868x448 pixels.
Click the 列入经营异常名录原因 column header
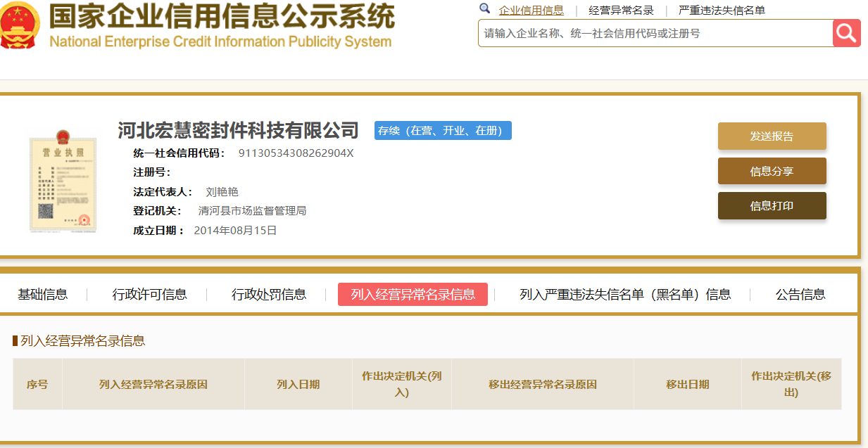click(x=153, y=384)
